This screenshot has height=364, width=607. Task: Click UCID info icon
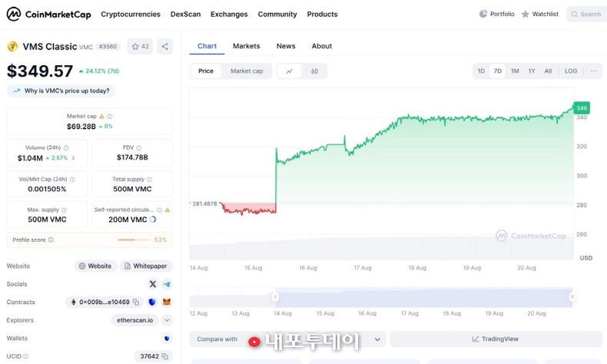[25, 356]
